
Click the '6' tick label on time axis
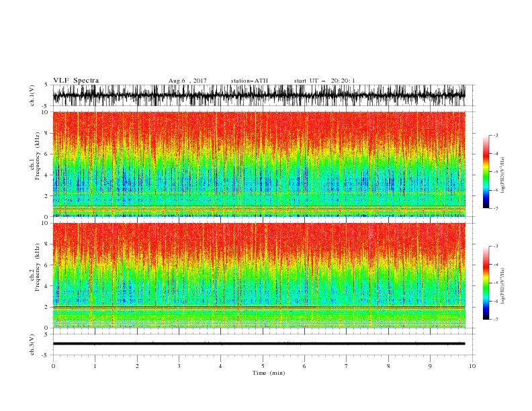304,366
